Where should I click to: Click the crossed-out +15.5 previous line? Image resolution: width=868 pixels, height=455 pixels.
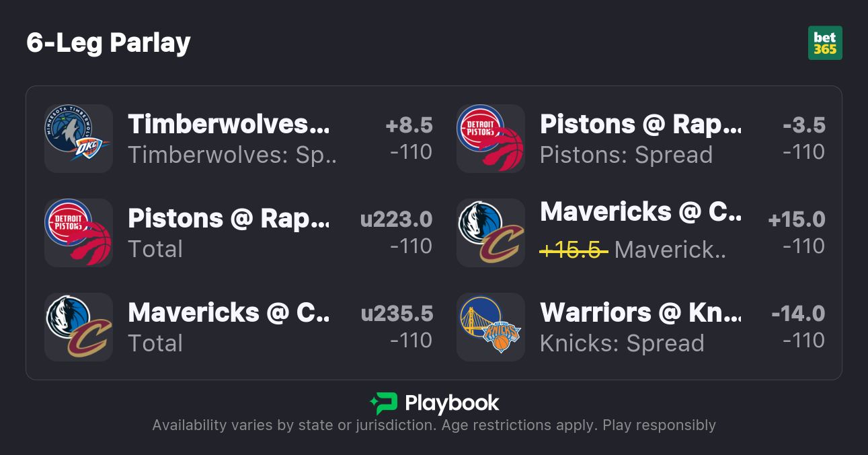(574, 250)
